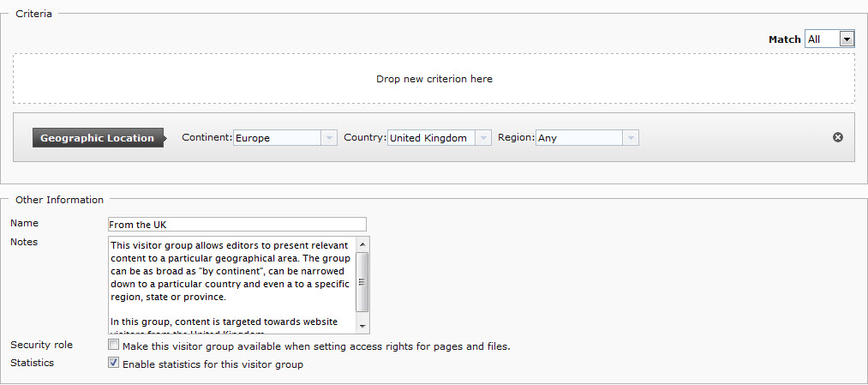Image resolution: width=868 pixels, height=385 pixels.
Task: Click inside the Notes text area
Action: point(231,285)
